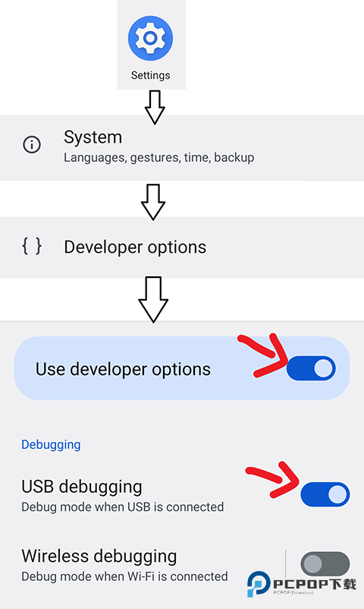
Task: Open the blue Settings gear icon
Action: click(x=151, y=38)
